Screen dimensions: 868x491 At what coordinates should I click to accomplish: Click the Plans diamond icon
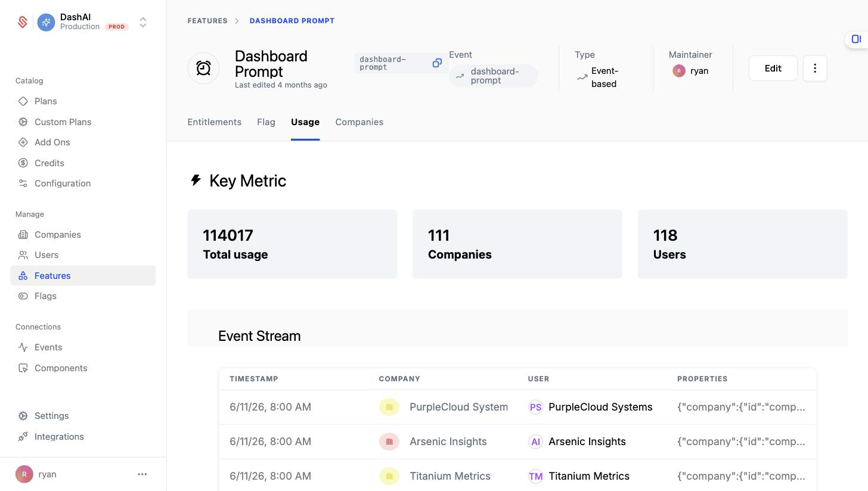[x=23, y=101]
